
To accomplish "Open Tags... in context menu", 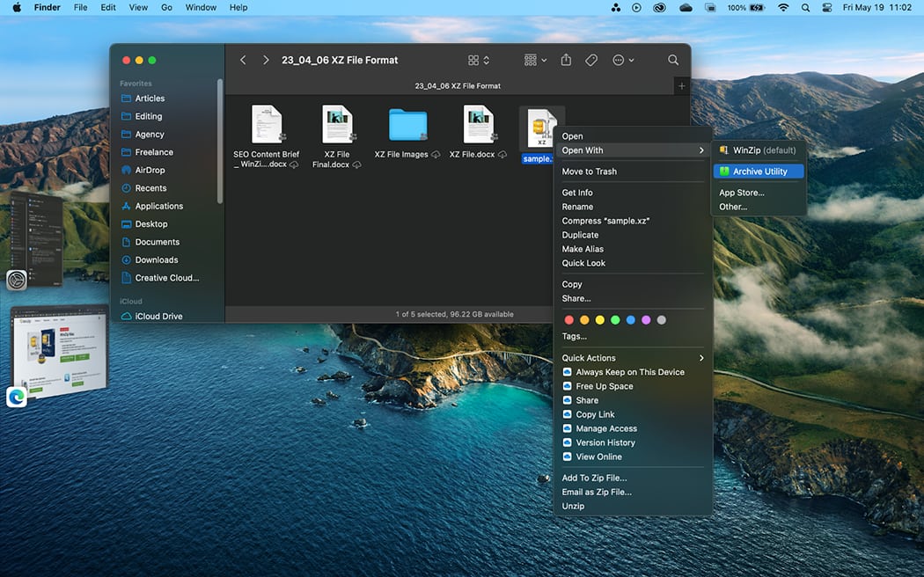I will tap(633, 337).
